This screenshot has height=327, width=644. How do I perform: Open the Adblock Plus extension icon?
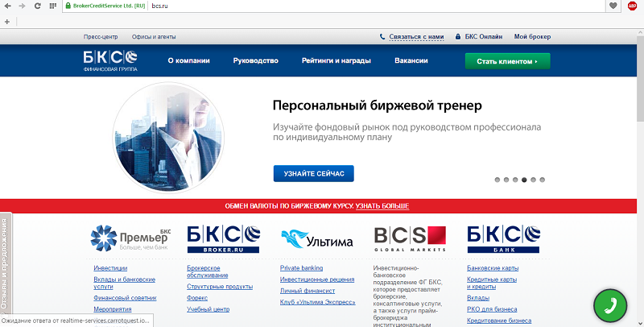click(634, 6)
